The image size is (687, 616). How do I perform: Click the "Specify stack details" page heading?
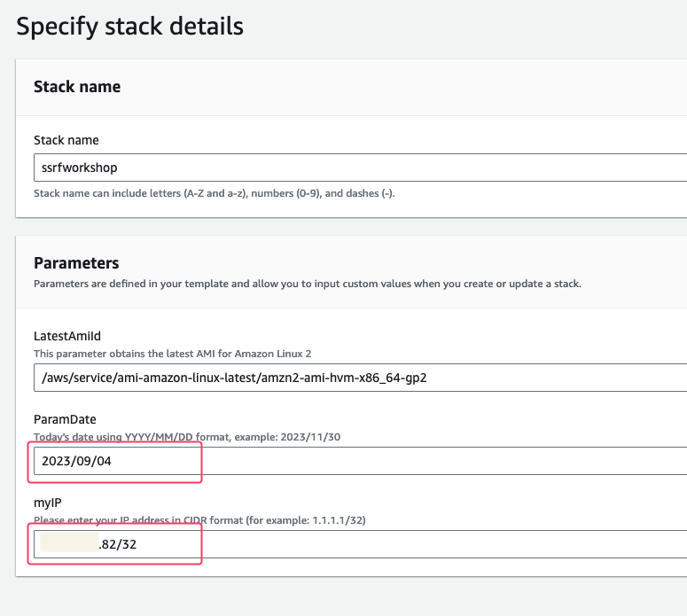[130, 26]
